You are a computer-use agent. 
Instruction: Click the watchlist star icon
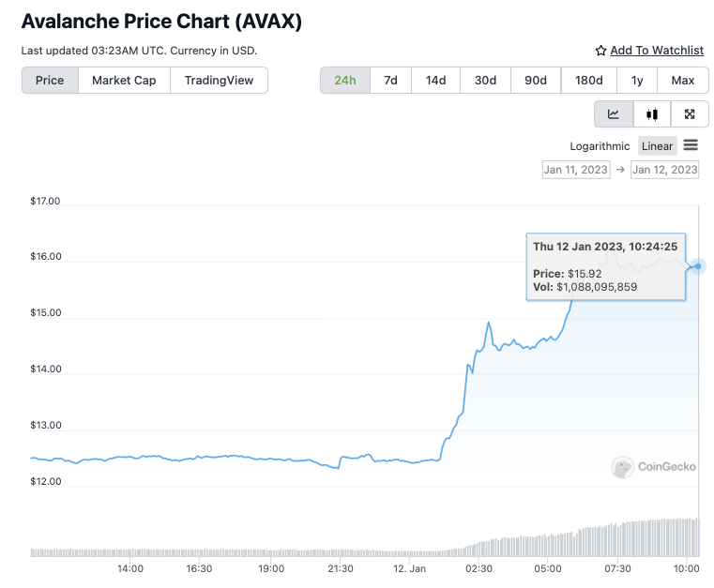tap(600, 51)
